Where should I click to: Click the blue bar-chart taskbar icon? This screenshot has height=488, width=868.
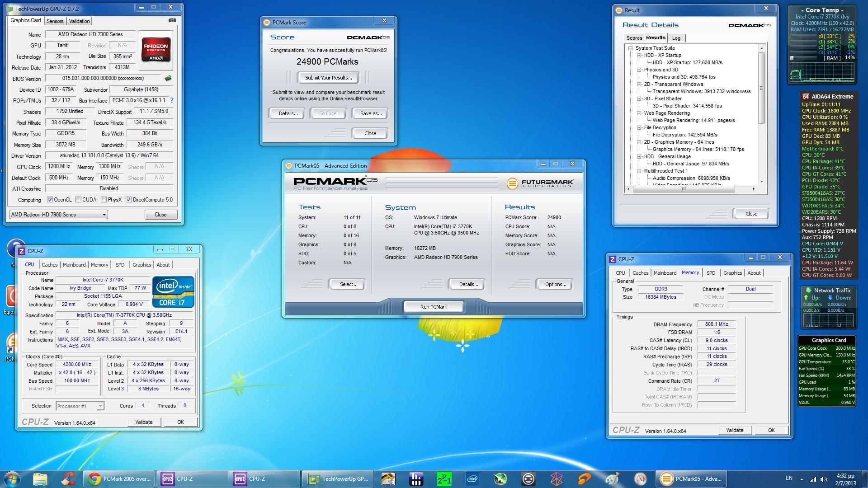pos(416,479)
